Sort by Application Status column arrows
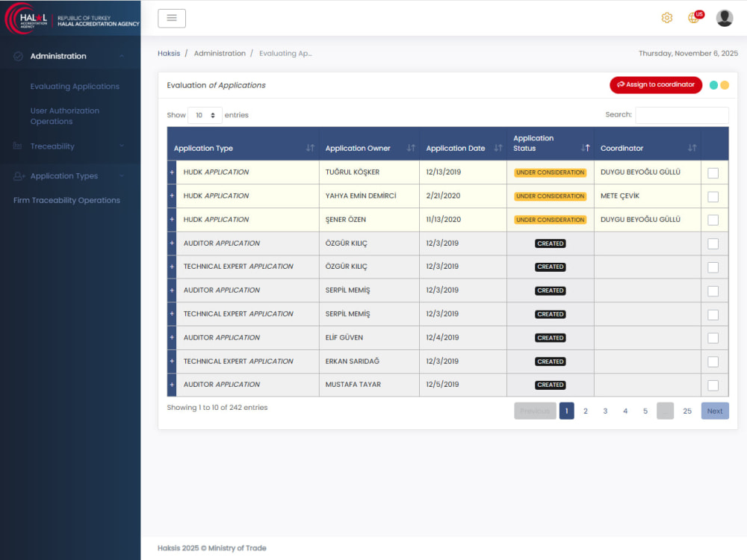This screenshot has height=560, width=747. 585,148
